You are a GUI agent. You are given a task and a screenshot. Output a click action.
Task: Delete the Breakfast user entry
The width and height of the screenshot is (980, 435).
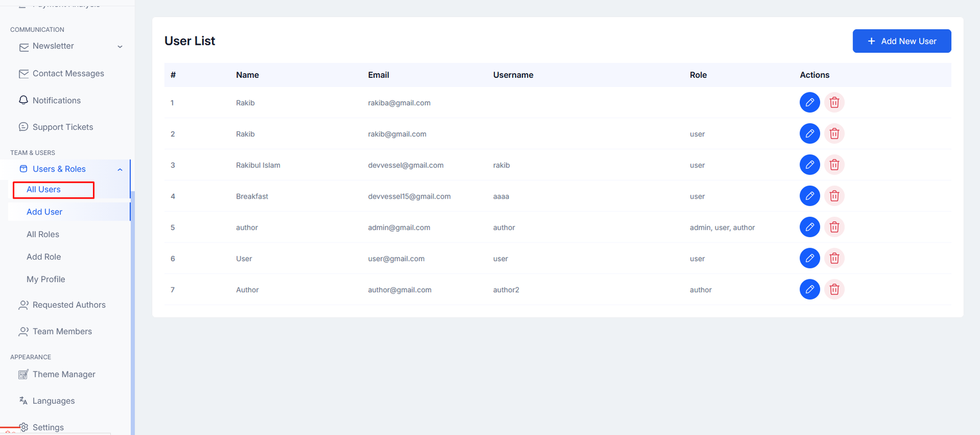[834, 196]
